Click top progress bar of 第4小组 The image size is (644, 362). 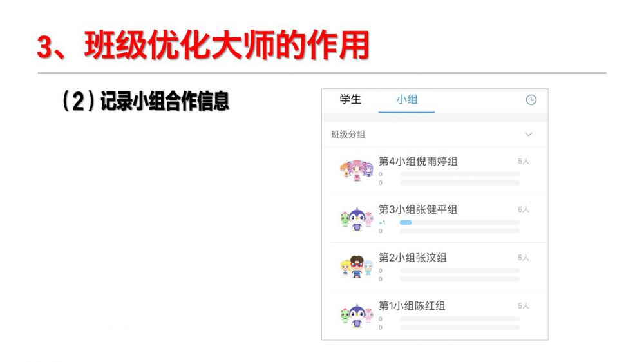click(x=460, y=174)
